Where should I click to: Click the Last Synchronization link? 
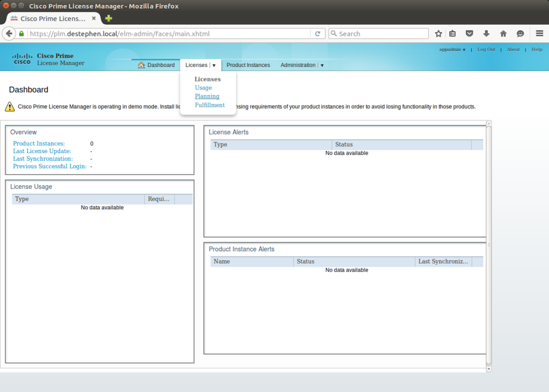[x=43, y=159]
